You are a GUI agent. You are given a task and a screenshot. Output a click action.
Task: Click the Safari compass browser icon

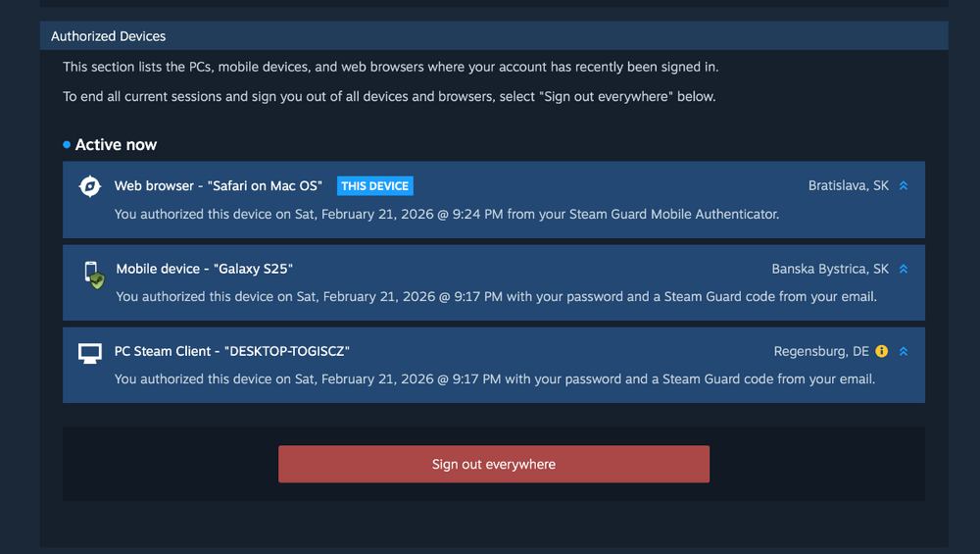(x=90, y=186)
